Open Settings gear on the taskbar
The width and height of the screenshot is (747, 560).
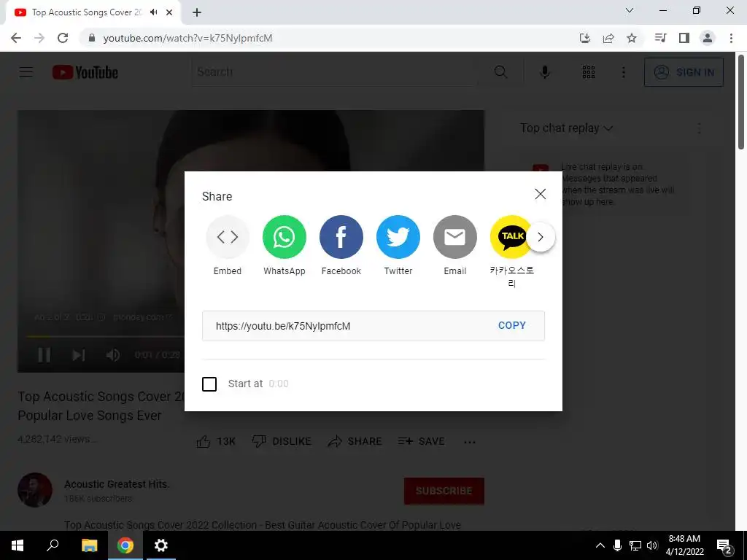click(161, 545)
